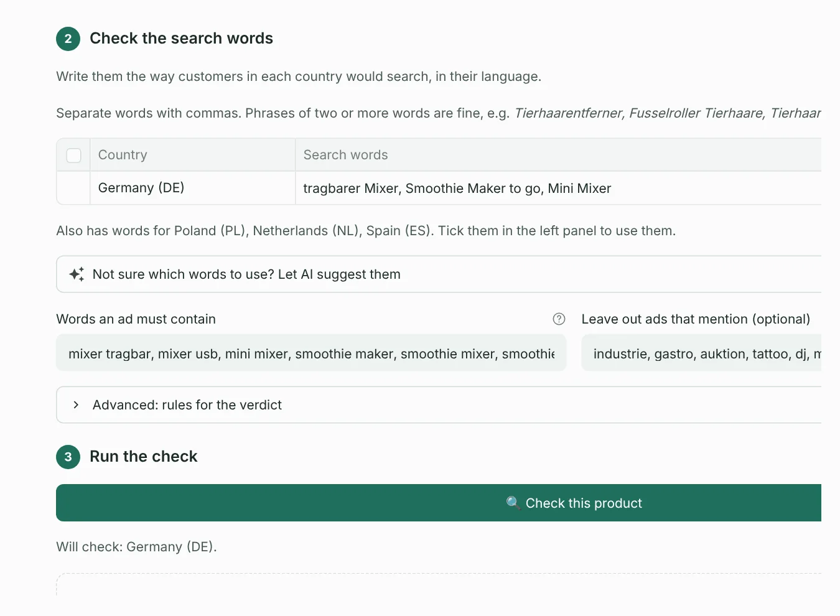The width and height of the screenshot is (840, 616).
Task: Click the magnifier icon on the Check button
Action: point(513,503)
